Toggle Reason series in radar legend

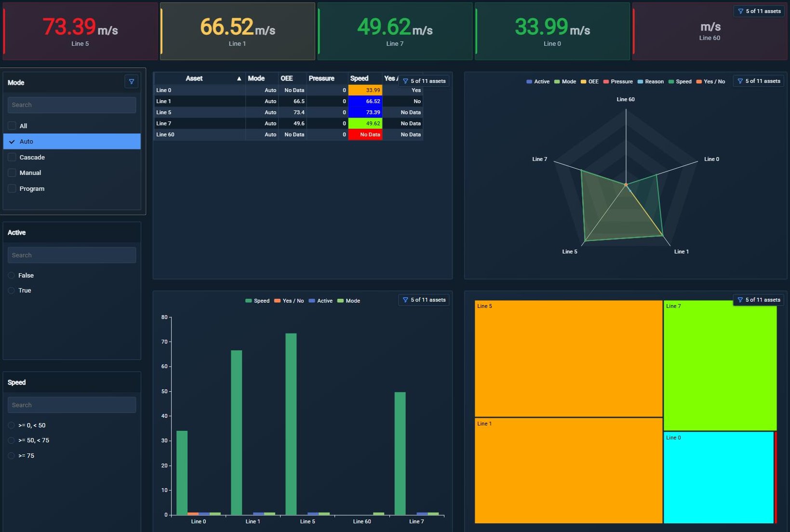(x=651, y=81)
